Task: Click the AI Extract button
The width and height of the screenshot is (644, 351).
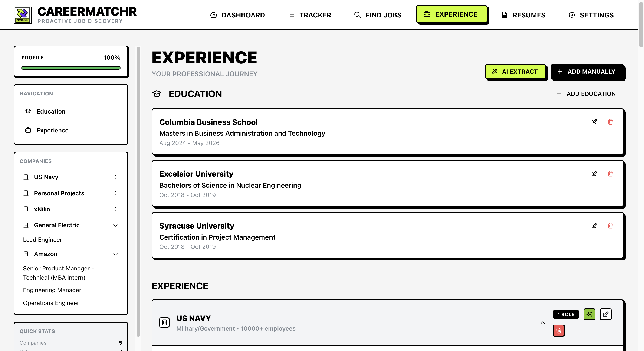Action: 515,72
